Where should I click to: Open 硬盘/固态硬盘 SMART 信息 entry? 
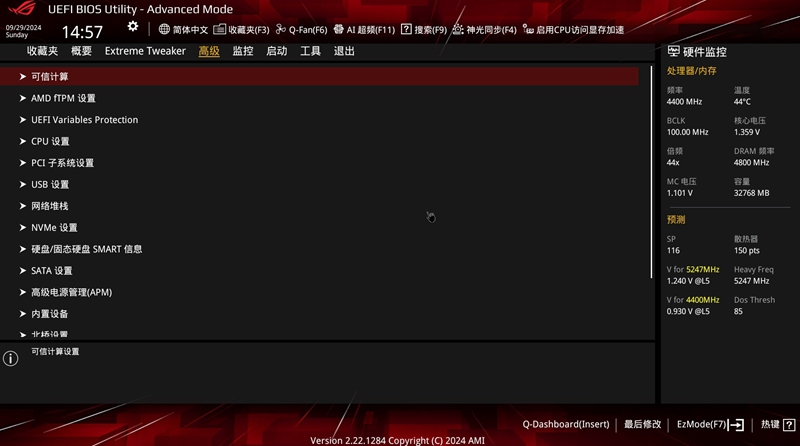tap(86, 249)
